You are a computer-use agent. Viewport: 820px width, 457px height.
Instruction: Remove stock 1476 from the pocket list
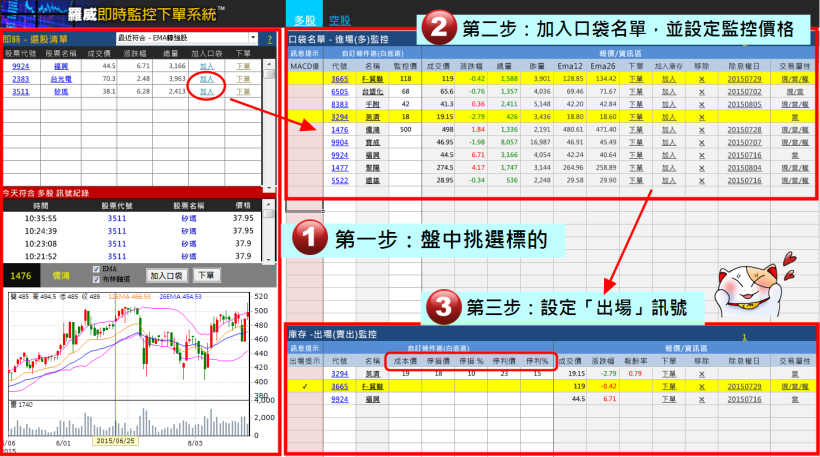click(701, 130)
